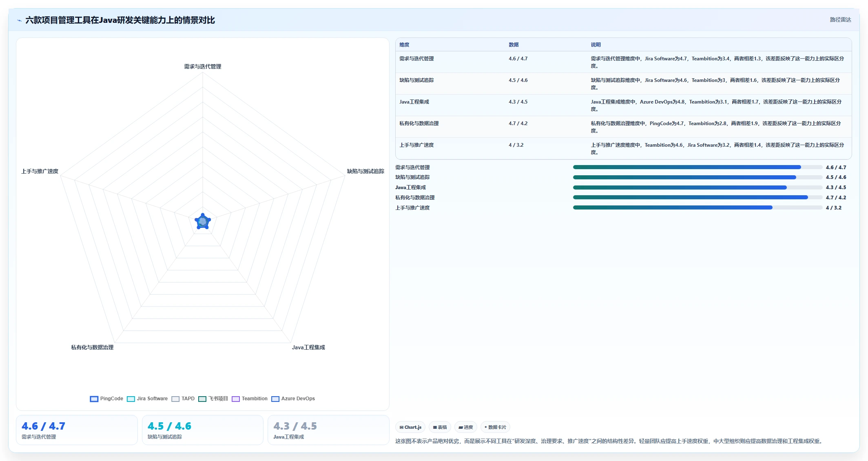Toggle the TAPD legend entry
The width and height of the screenshot is (868, 461).
(x=183, y=399)
